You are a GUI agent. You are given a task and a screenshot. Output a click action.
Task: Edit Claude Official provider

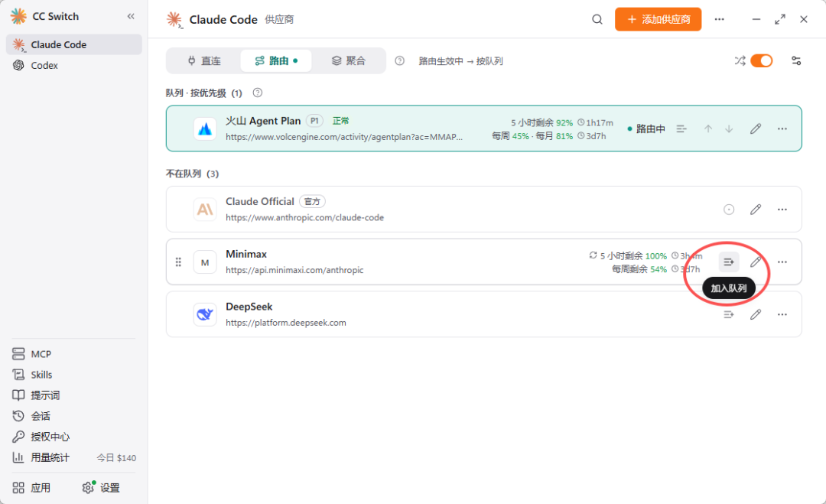pyautogui.click(x=756, y=210)
